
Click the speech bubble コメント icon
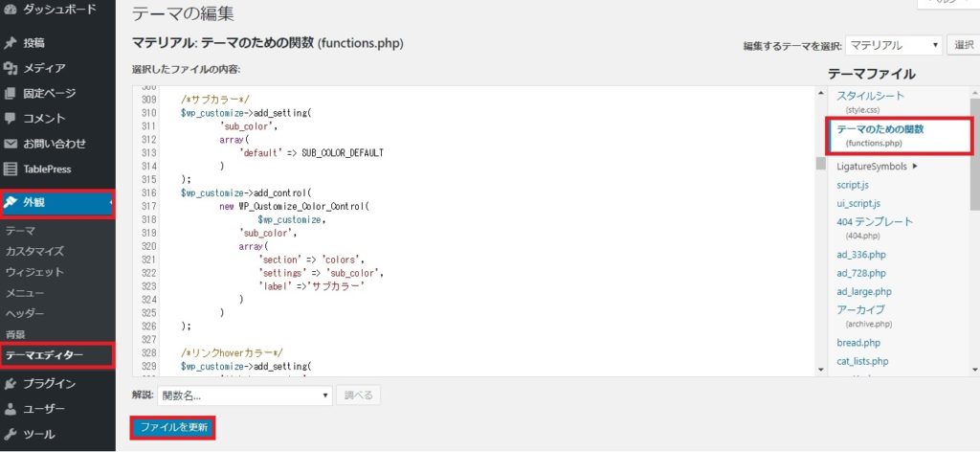[x=10, y=118]
